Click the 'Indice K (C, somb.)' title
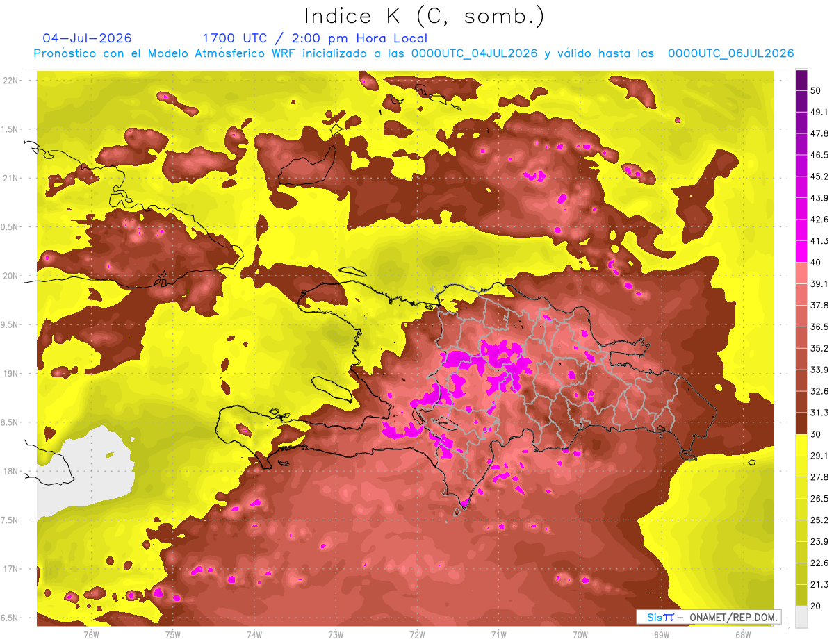 coord(424,17)
